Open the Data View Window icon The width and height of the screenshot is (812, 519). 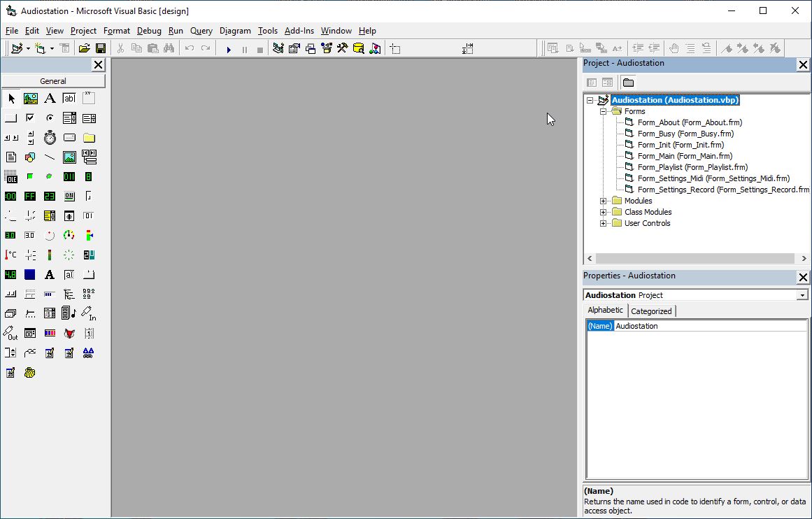click(x=358, y=49)
